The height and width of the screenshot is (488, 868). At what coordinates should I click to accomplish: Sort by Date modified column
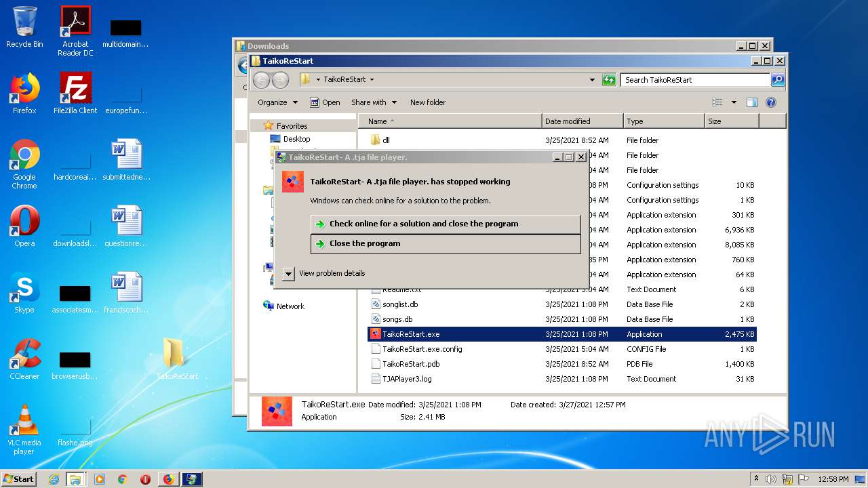tap(583, 121)
